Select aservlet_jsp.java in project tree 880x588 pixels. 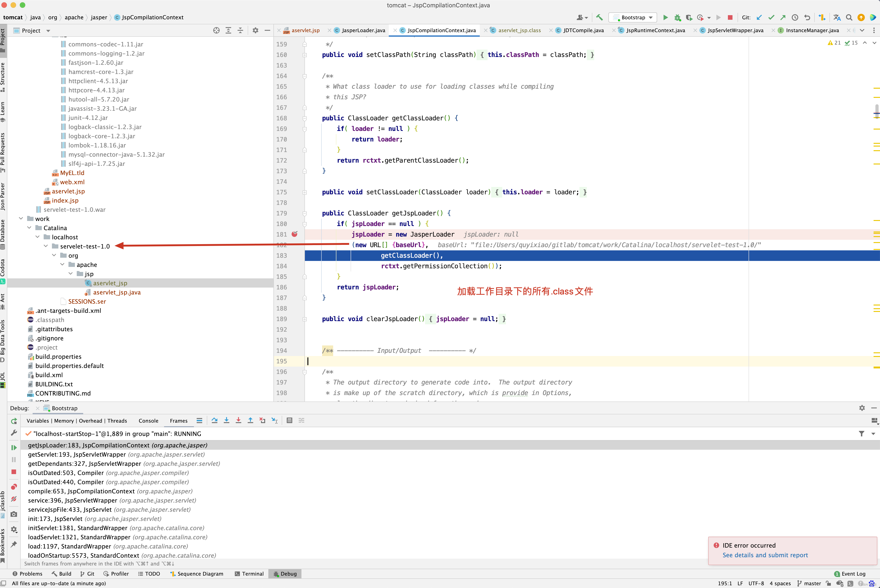point(117,292)
